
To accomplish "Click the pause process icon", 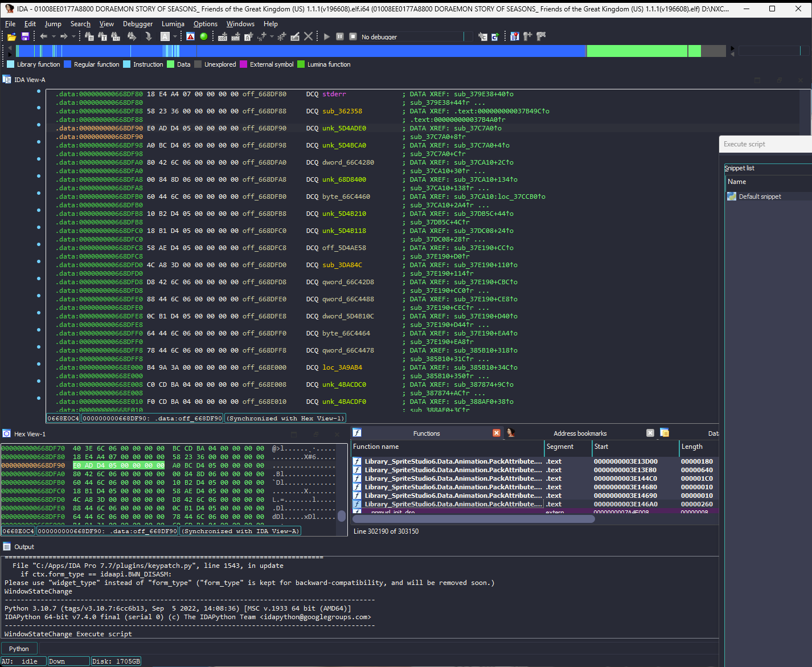I will pyautogui.click(x=340, y=36).
